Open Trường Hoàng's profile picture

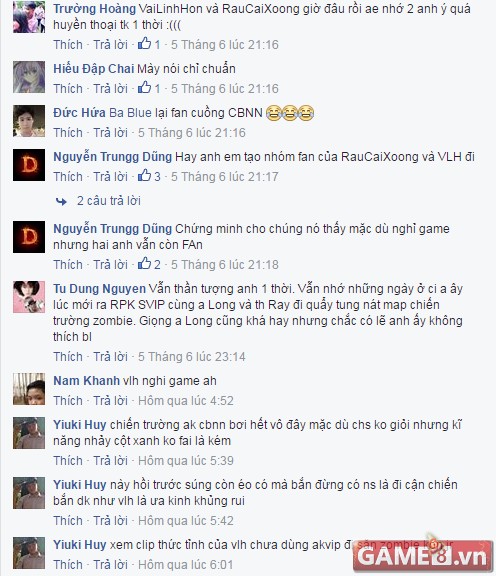tap(29, 17)
